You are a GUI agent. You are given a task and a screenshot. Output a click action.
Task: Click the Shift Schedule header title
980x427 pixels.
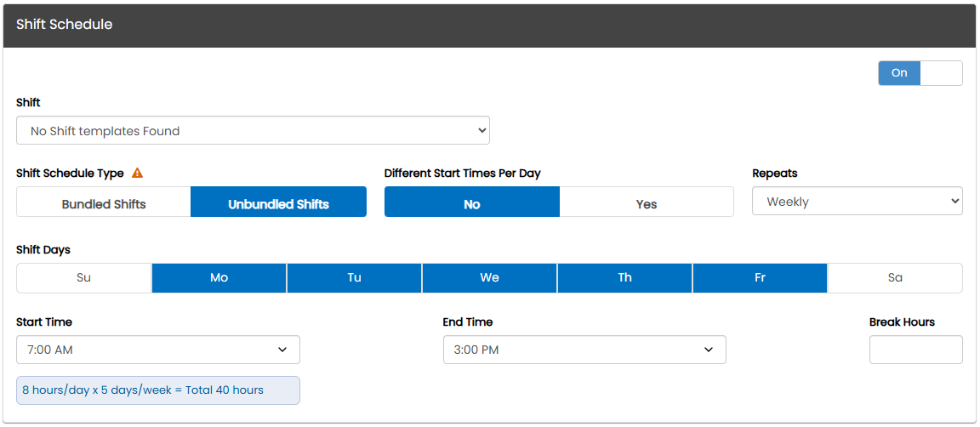pos(65,25)
